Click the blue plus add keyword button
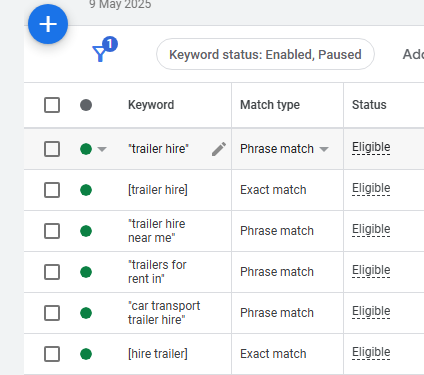Image resolution: width=424 pixels, height=375 pixels. click(x=48, y=24)
